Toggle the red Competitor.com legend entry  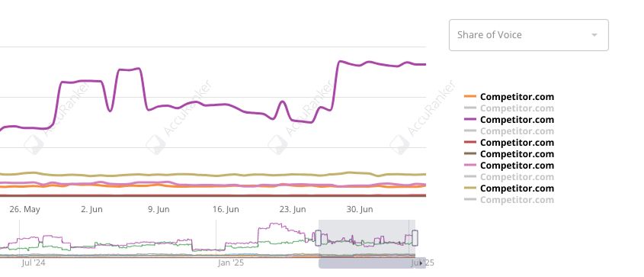coord(509,143)
